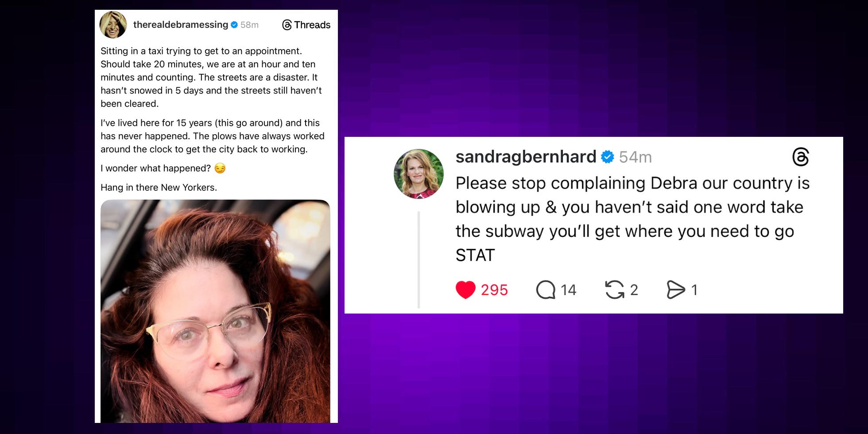Repost using the circular arrows icon
This screenshot has height=434, width=868.
(615, 290)
